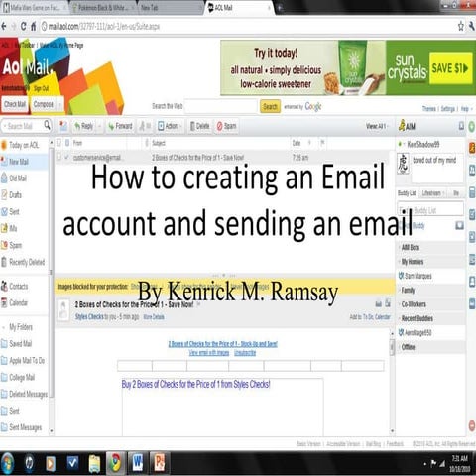This screenshot has width=476, height=476.
Task: Click the orange AIM icon in right strip
Action: pyautogui.click(x=472, y=148)
